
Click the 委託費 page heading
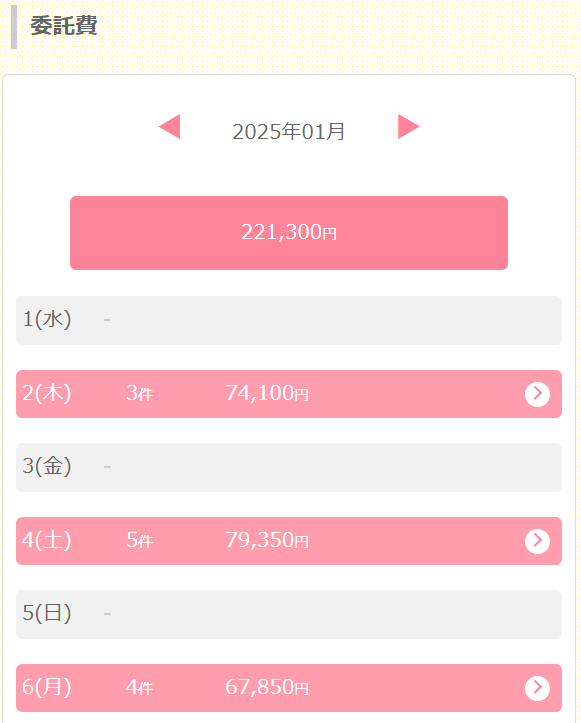tap(64, 25)
